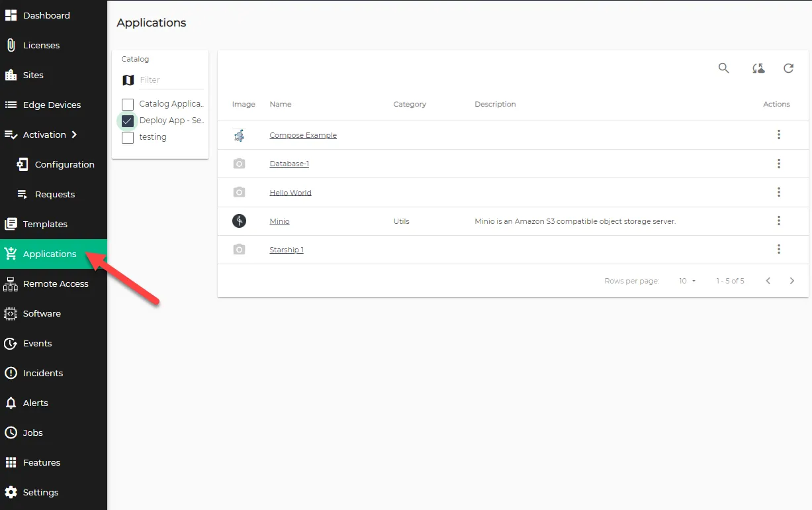812x510 pixels.
Task: Open the Hello World application link
Action: [x=291, y=193]
